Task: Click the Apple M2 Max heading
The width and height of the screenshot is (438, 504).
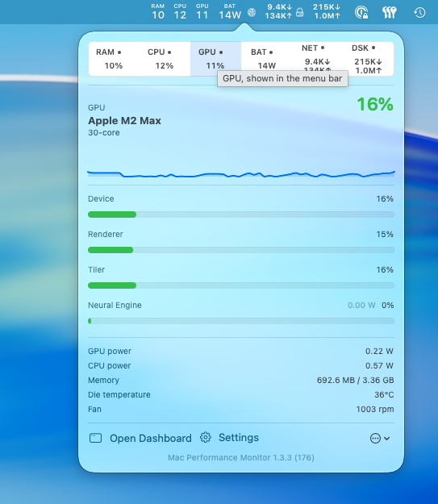Action: click(124, 120)
